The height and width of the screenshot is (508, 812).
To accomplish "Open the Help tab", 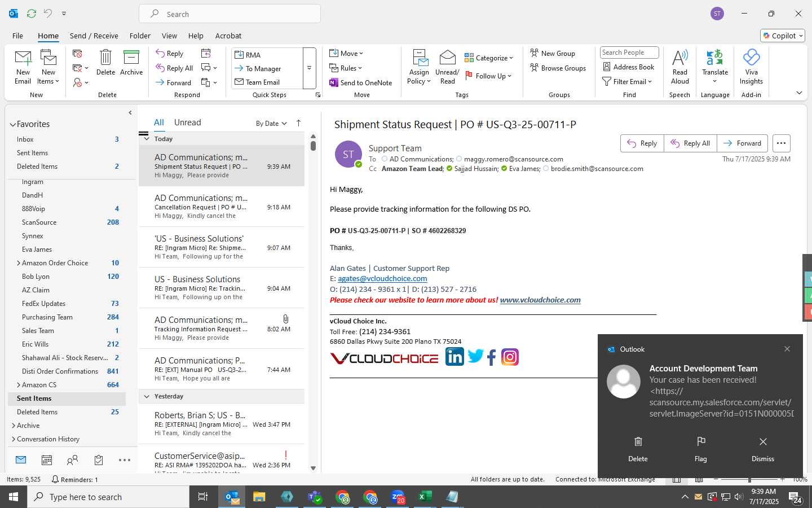I will 196,36.
